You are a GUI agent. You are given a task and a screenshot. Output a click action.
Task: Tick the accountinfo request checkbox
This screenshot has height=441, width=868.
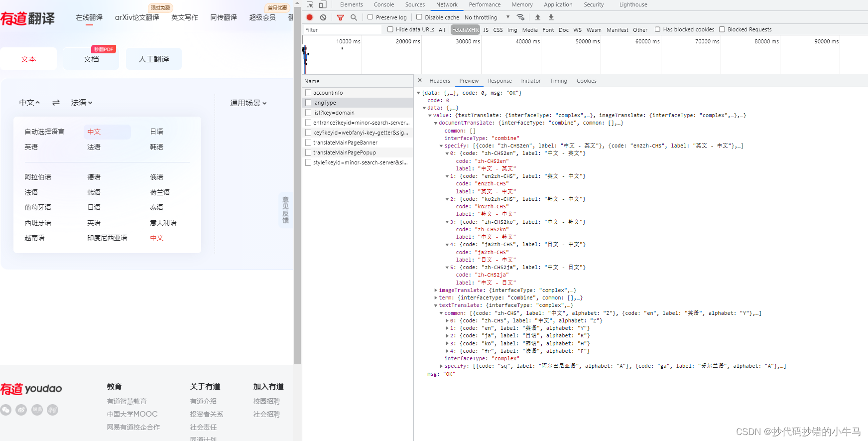click(308, 93)
